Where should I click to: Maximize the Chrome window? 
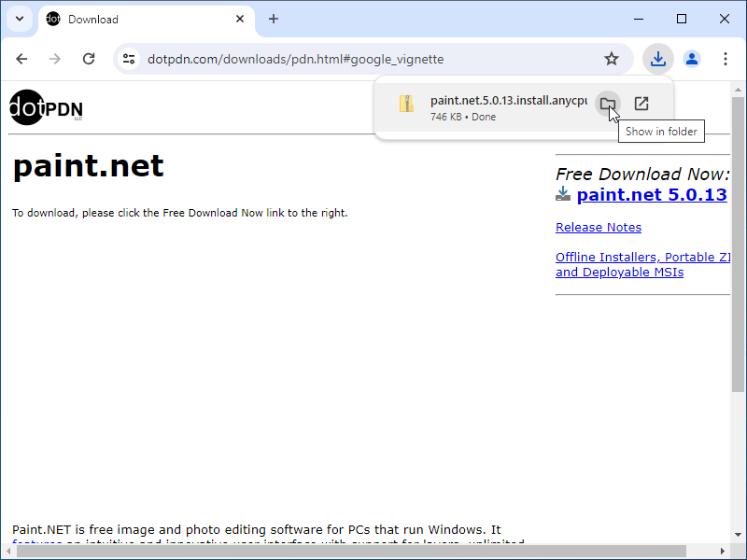click(682, 19)
